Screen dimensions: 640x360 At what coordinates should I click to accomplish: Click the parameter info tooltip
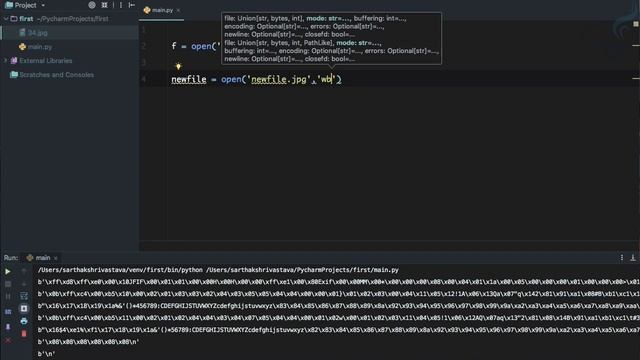331,38
